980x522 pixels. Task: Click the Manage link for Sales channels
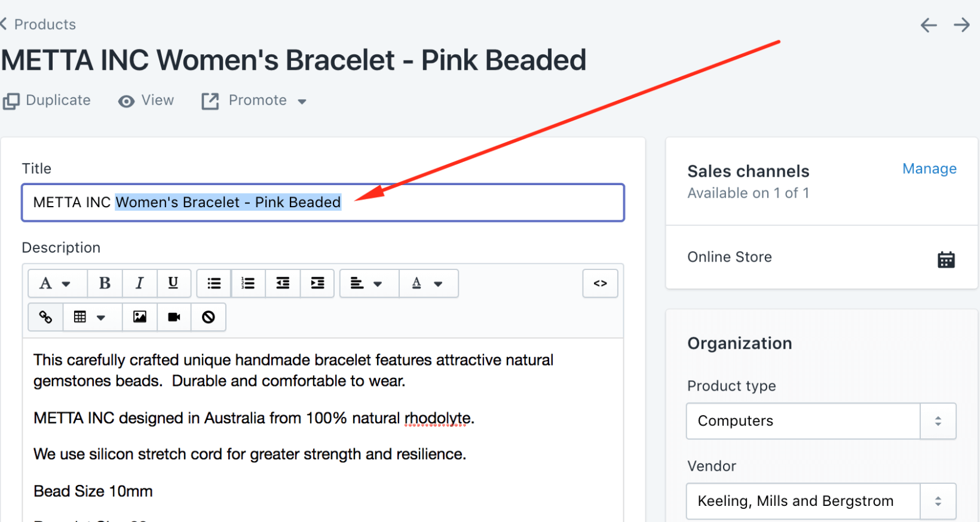pyautogui.click(x=929, y=169)
